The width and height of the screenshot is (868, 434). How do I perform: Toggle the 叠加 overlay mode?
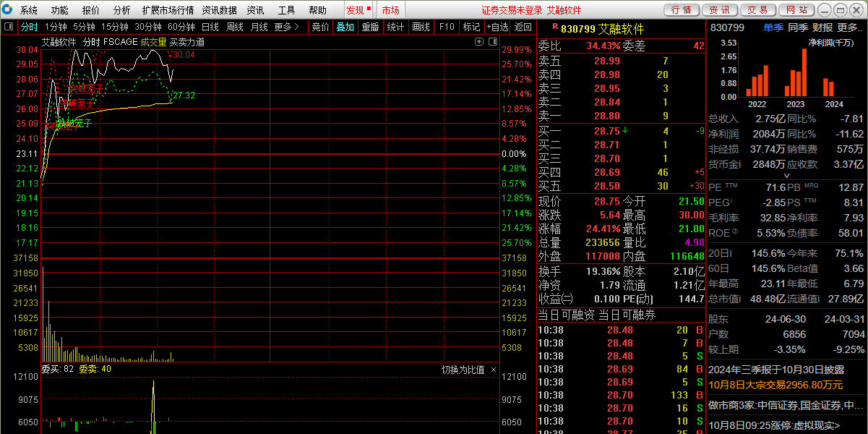pyautogui.click(x=345, y=27)
